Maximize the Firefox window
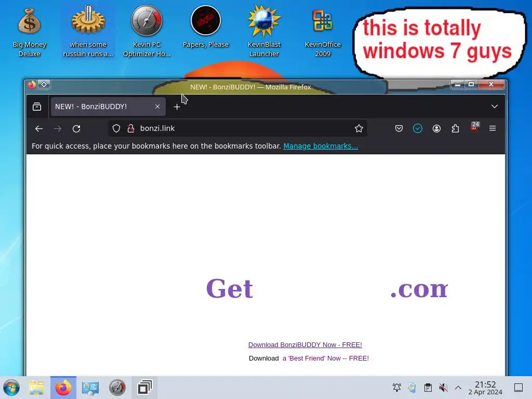This screenshot has height=399, width=532. coord(471,85)
